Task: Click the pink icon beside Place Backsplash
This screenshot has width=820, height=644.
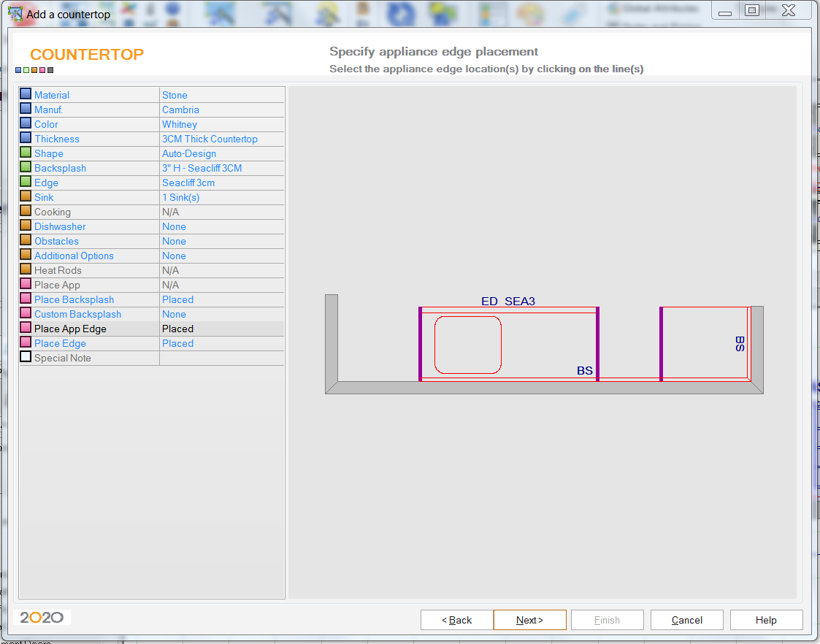Action: click(26, 299)
